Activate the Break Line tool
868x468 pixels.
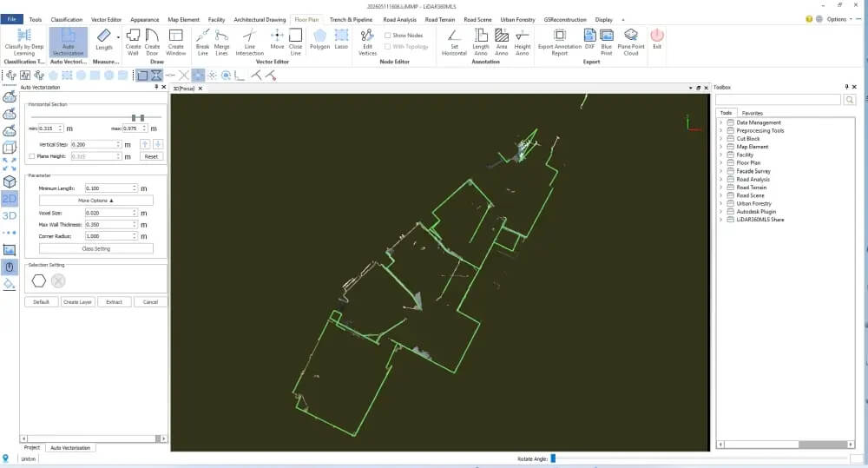202,42
